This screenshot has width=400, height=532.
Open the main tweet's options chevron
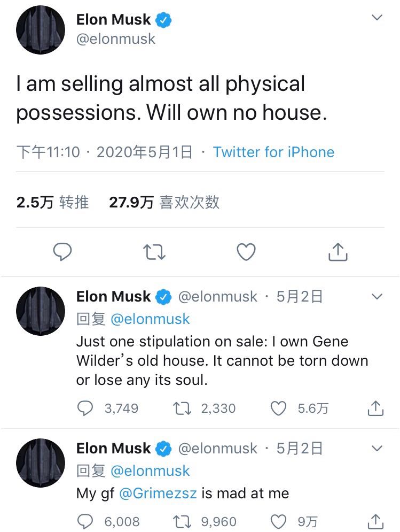tap(377, 18)
